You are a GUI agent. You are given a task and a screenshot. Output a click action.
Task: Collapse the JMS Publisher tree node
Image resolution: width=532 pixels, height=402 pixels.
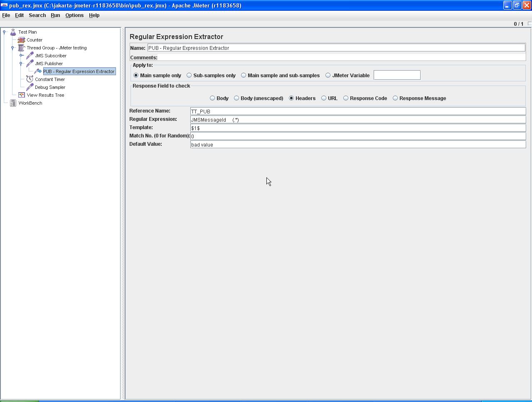pos(21,64)
